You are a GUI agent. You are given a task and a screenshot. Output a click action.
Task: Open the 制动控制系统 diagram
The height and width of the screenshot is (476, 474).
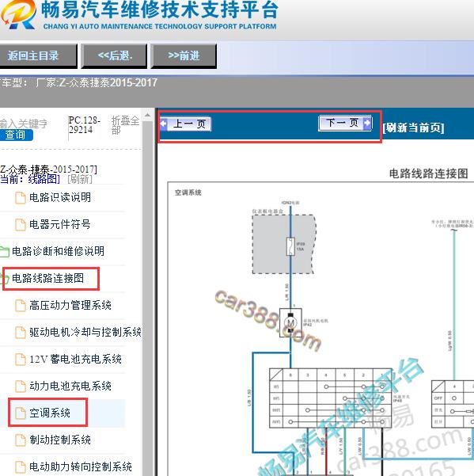60,440
